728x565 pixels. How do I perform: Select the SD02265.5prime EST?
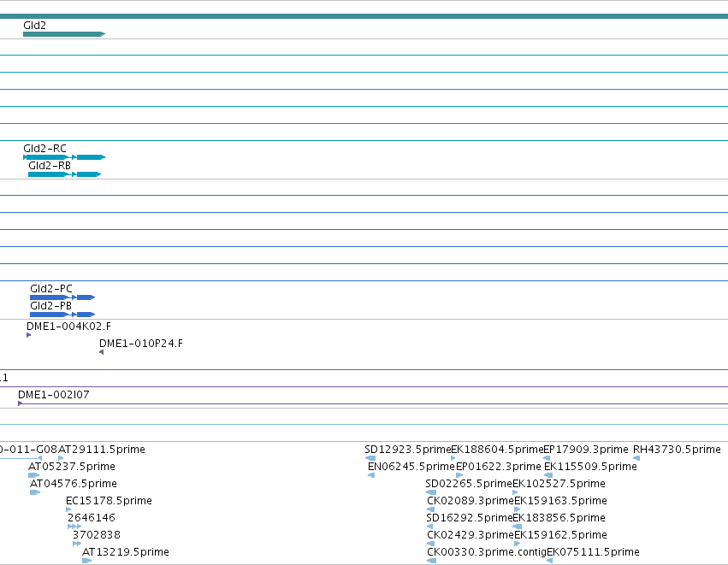pos(431,492)
